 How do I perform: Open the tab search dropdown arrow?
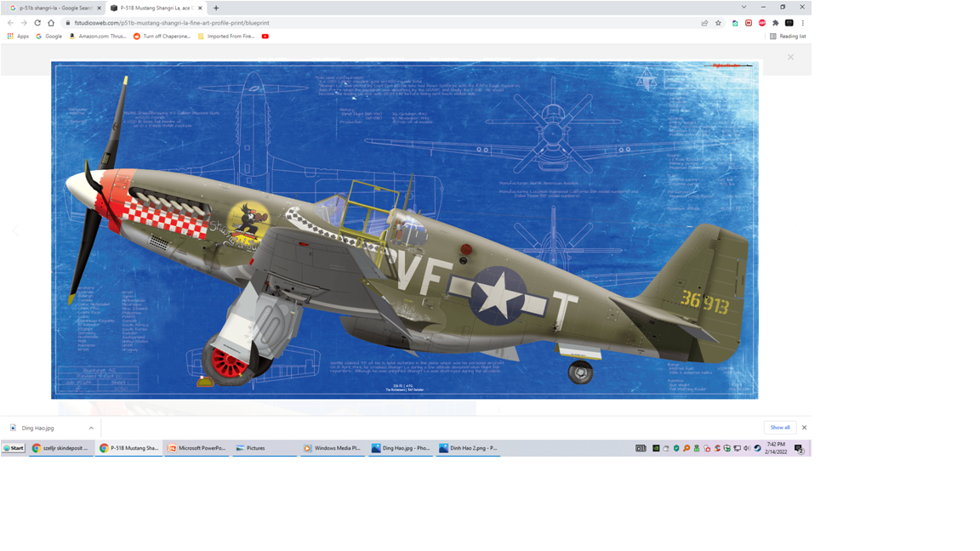(x=744, y=7)
